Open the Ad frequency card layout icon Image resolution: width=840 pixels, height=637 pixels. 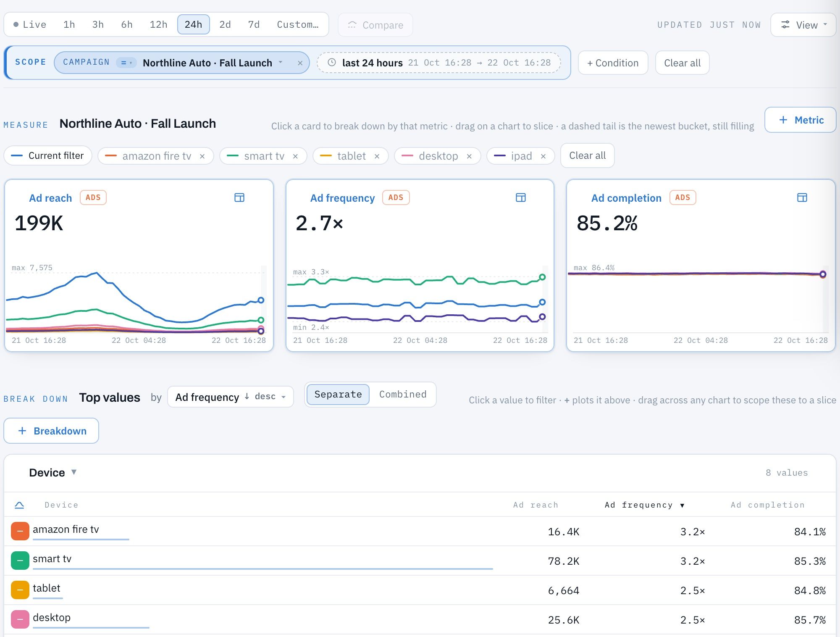521,197
